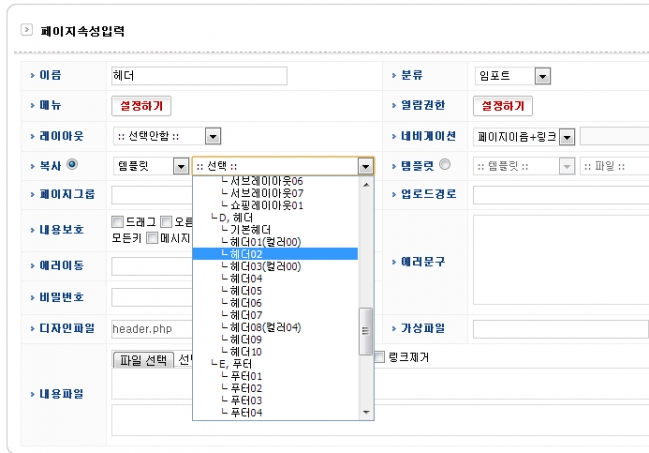Click the :: 파일 :: select box
This screenshot has height=453, width=649.
[615, 166]
